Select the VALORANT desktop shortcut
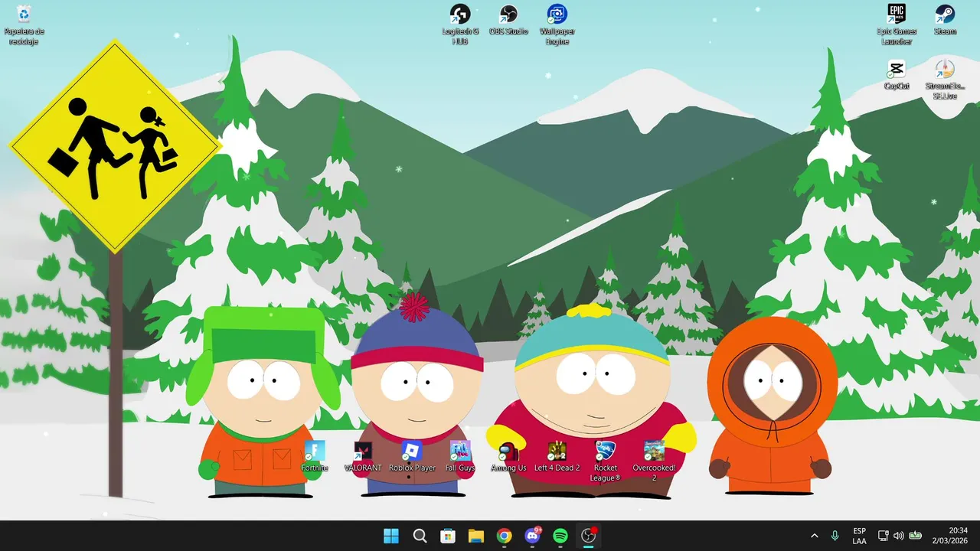This screenshot has height=551, width=980. pos(363,457)
